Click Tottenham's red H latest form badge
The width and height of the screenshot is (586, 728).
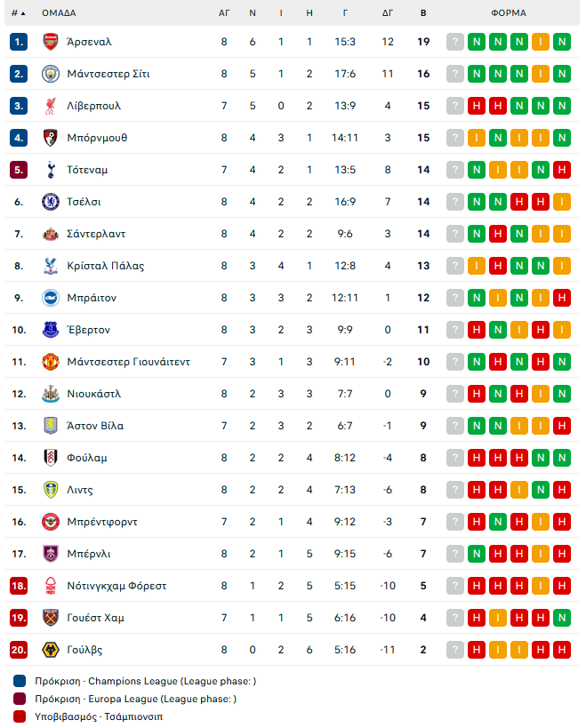(561, 170)
